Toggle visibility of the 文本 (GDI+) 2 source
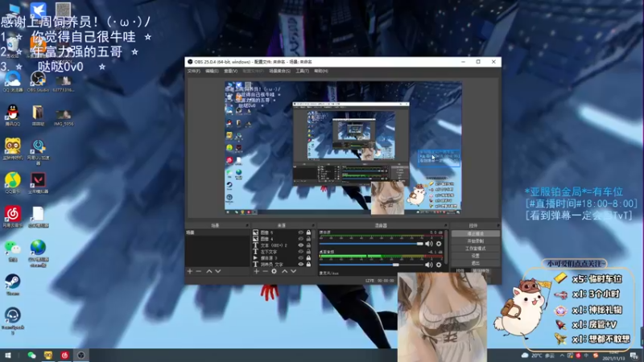 300,245
